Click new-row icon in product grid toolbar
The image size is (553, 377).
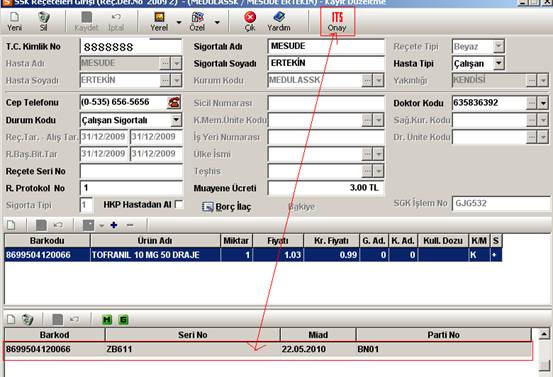coord(11,225)
